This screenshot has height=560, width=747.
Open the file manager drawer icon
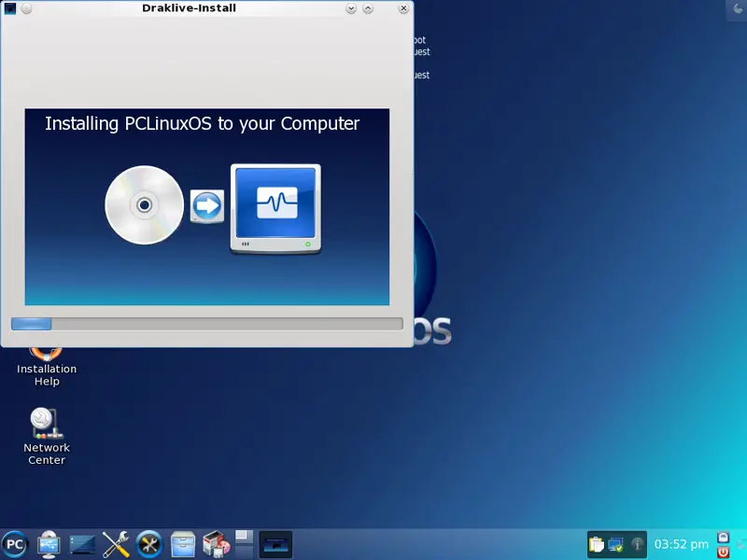click(183, 544)
